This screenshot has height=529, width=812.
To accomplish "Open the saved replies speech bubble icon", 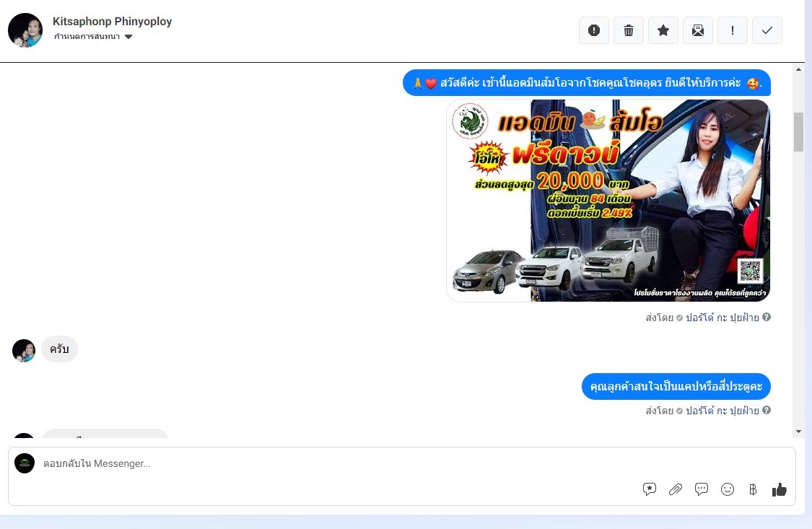I will pyautogui.click(x=702, y=489).
